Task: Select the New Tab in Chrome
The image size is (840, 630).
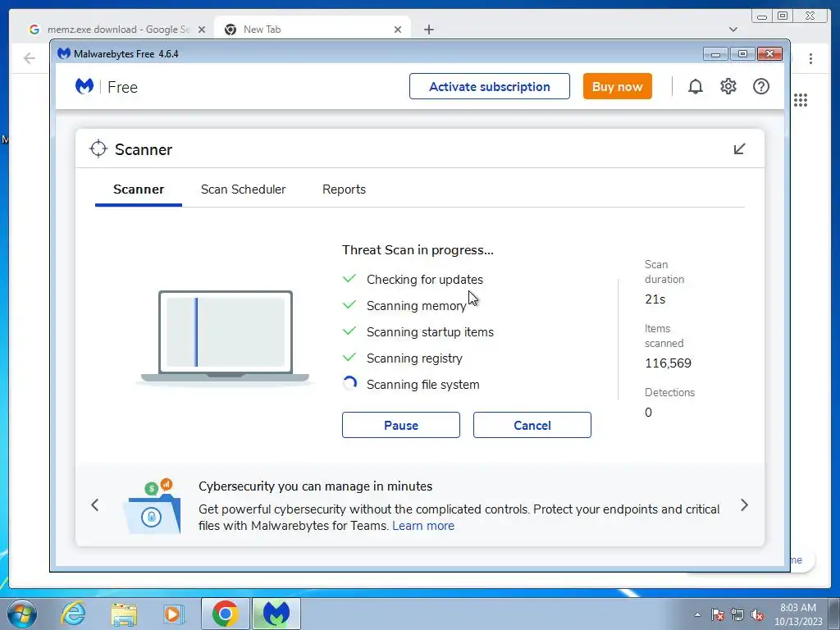Action: pos(313,30)
